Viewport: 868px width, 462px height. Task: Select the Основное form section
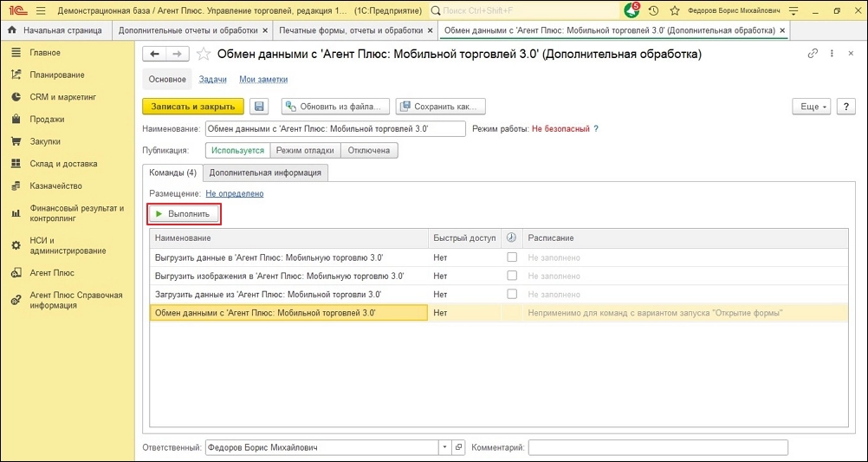167,79
